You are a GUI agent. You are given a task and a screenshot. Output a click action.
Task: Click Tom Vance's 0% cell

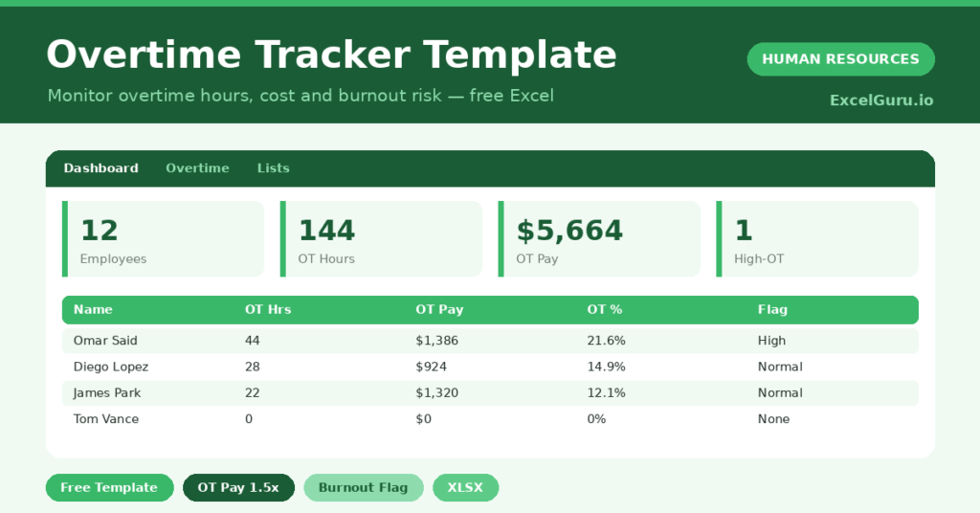coord(596,419)
